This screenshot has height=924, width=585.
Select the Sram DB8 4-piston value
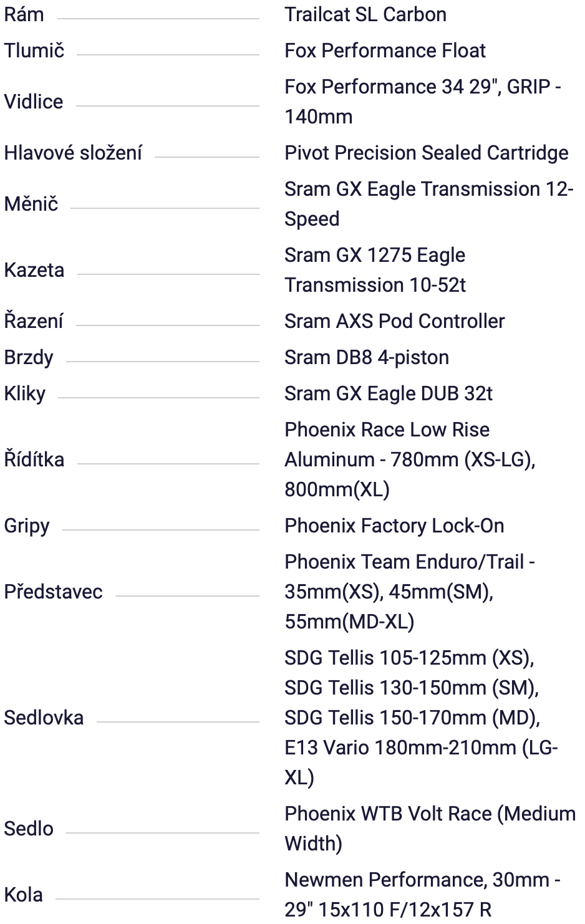pyautogui.click(x=366, y=357)
